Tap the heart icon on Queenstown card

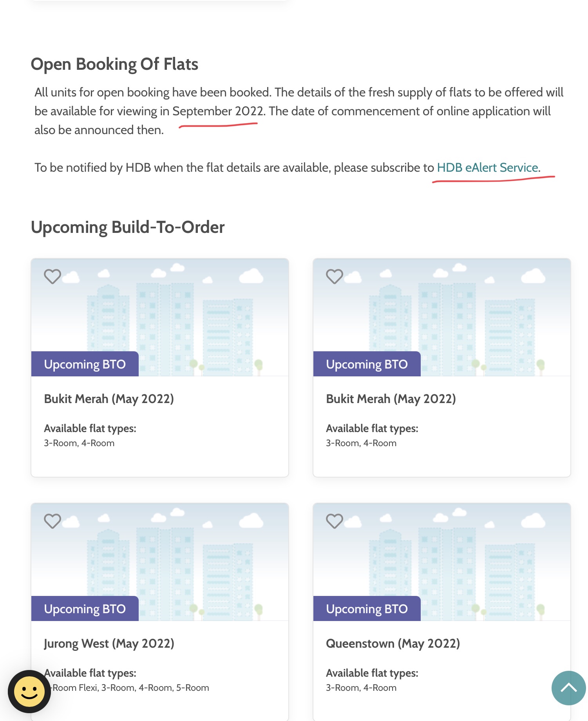click(x=335, y=521)
